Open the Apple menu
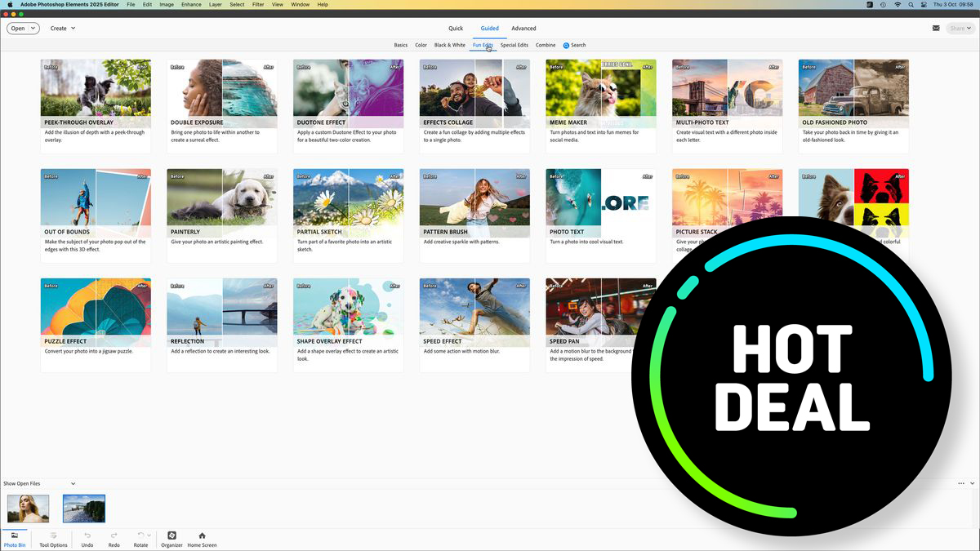 (x=10, y=4)
